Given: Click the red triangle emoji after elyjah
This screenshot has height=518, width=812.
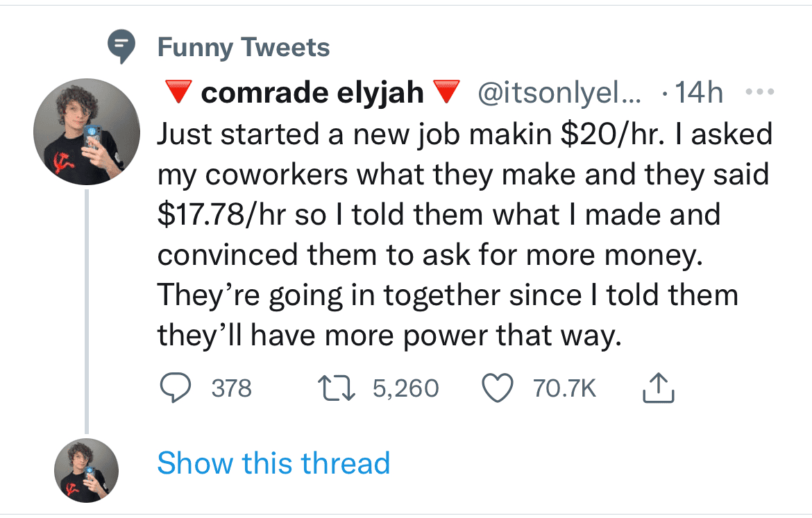Looking at the screenshot, I should (446, 92).
